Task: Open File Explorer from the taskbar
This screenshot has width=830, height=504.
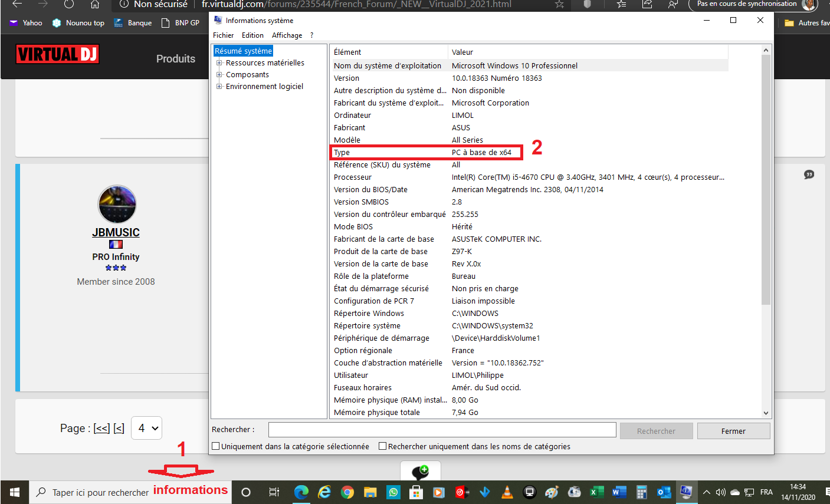Action: pos(370,492)
